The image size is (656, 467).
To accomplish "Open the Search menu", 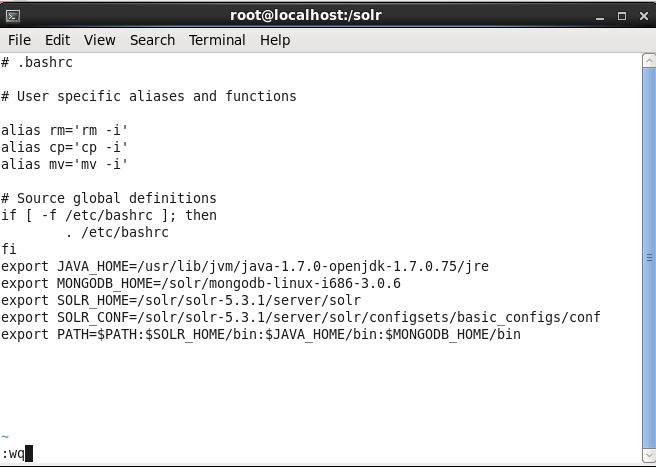I will pyautogui.click(x=152, y=40).
